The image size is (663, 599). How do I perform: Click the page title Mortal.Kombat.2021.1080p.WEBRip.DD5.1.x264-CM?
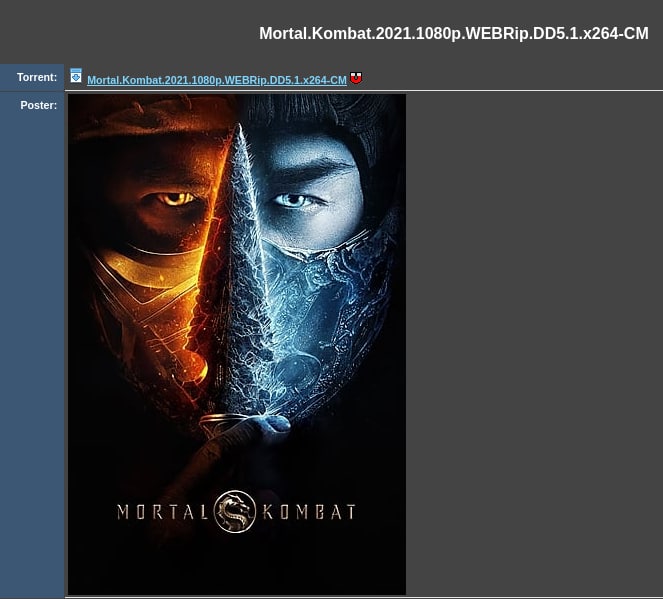(454, 33)
